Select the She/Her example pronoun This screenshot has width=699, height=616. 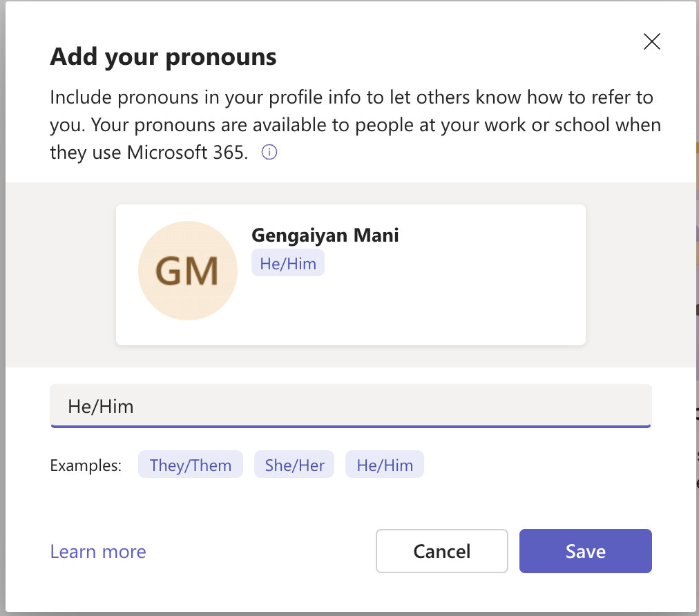pyautogui.click(x=294, y=465)
